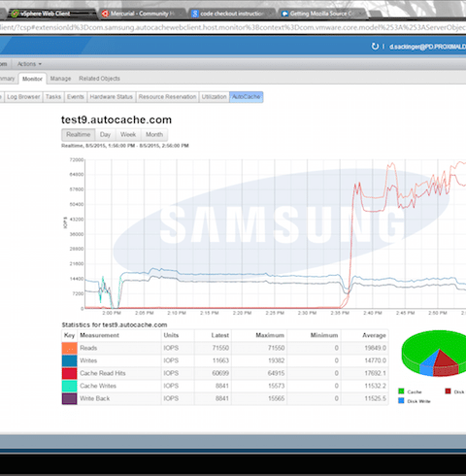The width and height of the screenshot is (466, 476).
Task: Click Mercurial tab favicon
Action: (x=105, y=14)
